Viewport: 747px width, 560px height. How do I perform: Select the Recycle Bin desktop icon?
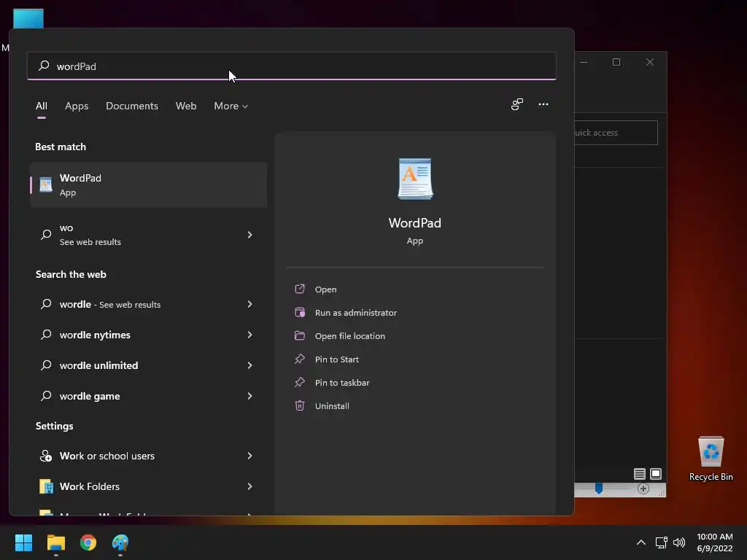[x=711, y=459]
